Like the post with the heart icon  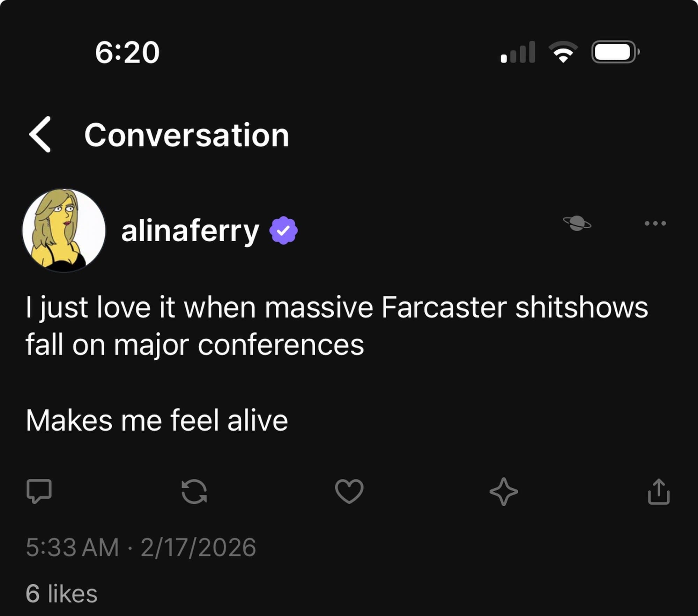(x=349, y=492)
